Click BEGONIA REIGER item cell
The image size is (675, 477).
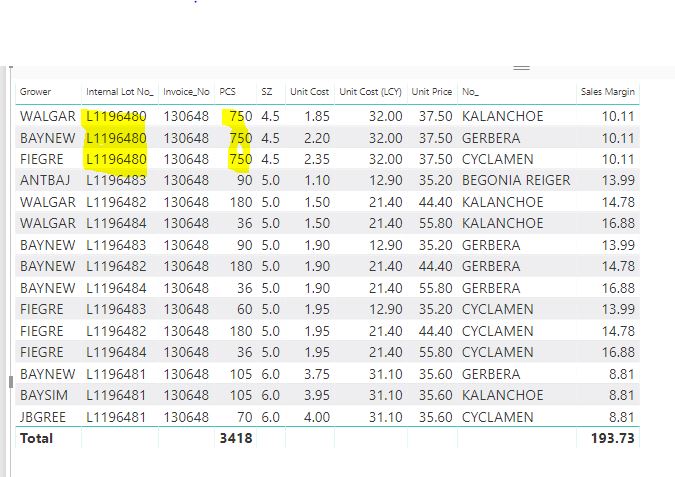[x=516, y=180]
